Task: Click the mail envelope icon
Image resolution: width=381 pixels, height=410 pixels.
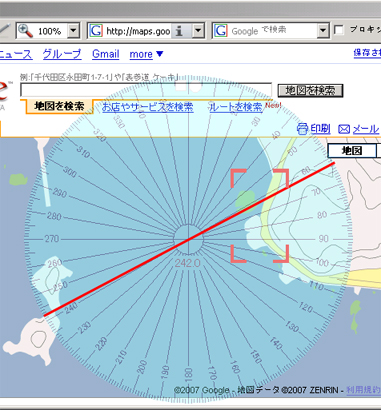Action: 344,129
